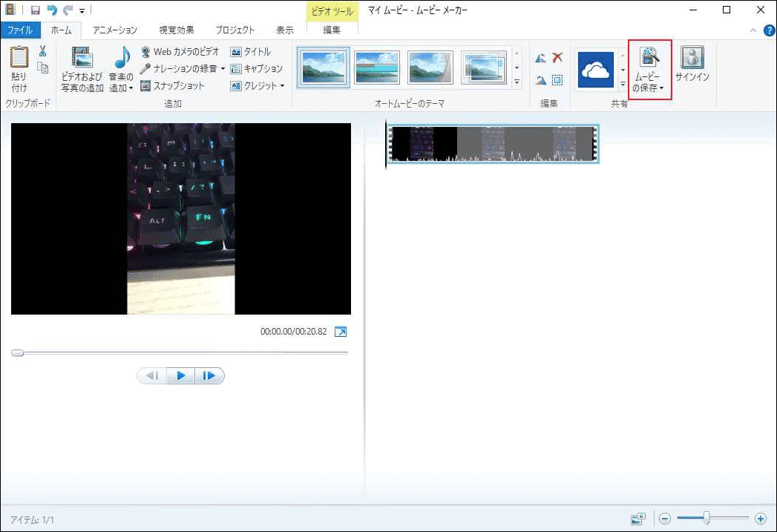Step forward one frame in preview
Viewport: 777px width, 532px height.
(209, 375)
